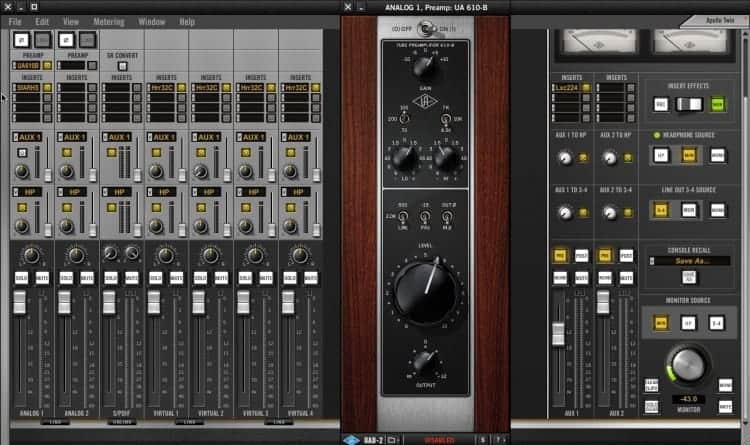Image resolution: width=750 pixels, height=445 pixels.
Task: Click Analog 2 input link button
Action: coord(66,40)
